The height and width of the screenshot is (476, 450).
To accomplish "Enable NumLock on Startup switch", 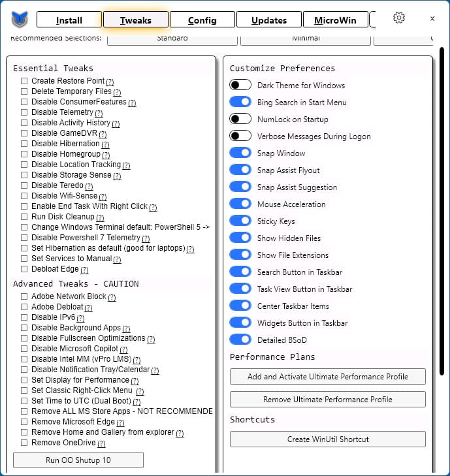I will pyautogui.click(x=240, y=119).
